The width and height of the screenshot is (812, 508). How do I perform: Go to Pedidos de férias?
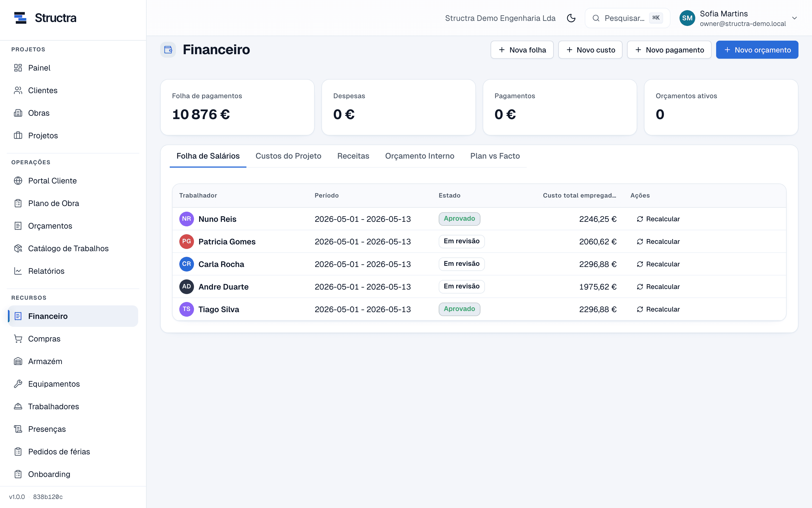coord(73,452)
